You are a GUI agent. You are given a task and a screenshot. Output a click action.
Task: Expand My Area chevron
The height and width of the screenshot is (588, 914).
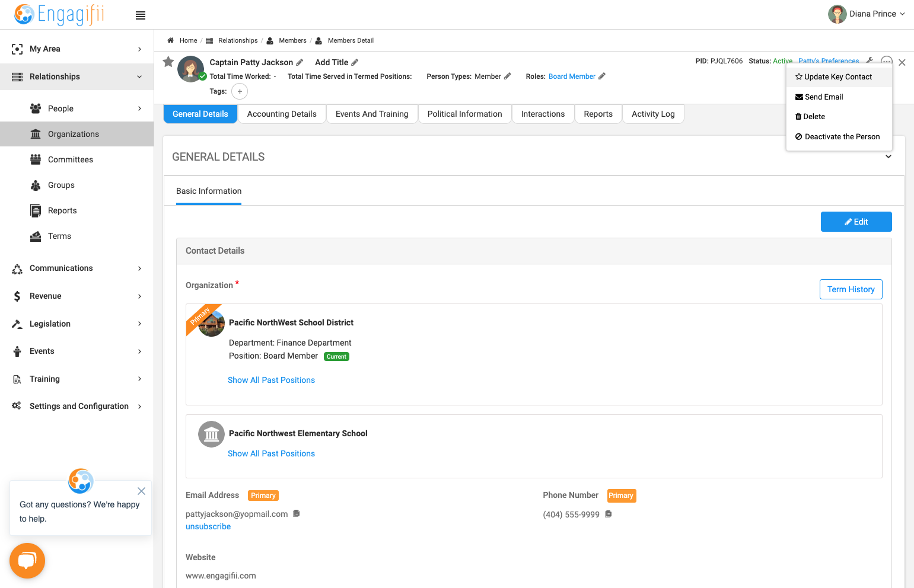[139, 49]
